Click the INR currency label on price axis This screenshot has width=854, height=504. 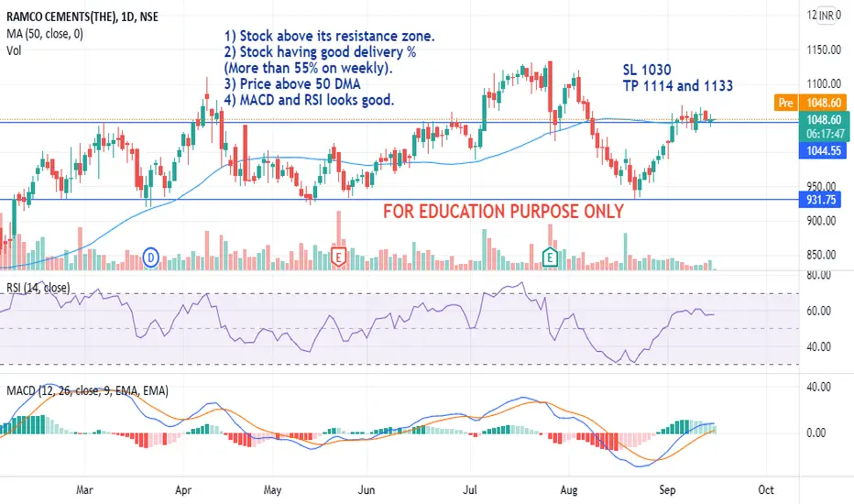pyautogui.click(x=827, y=16)
